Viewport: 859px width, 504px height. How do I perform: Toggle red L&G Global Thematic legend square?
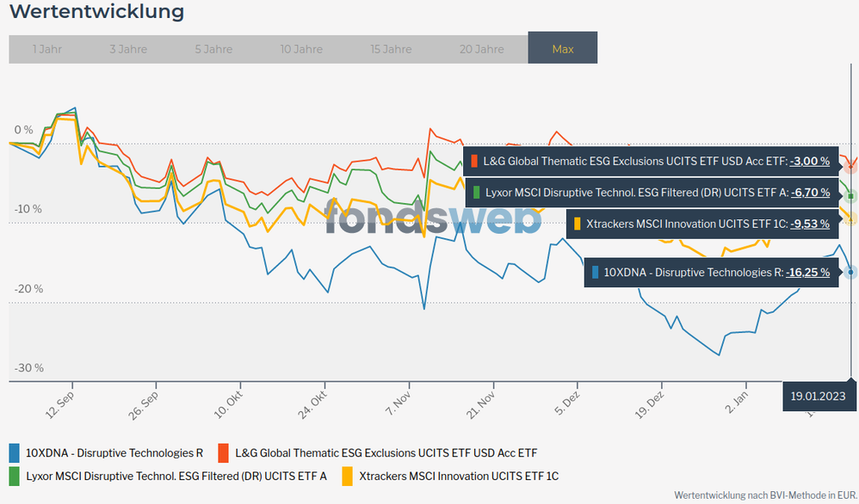(x=223, y=452)
